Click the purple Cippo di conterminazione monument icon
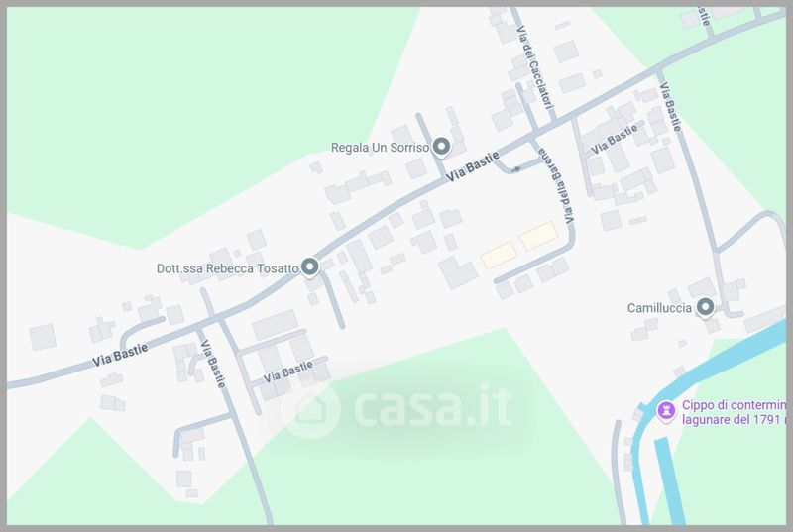The height and width of the screenshot is (532, 793). click(666, 410)
